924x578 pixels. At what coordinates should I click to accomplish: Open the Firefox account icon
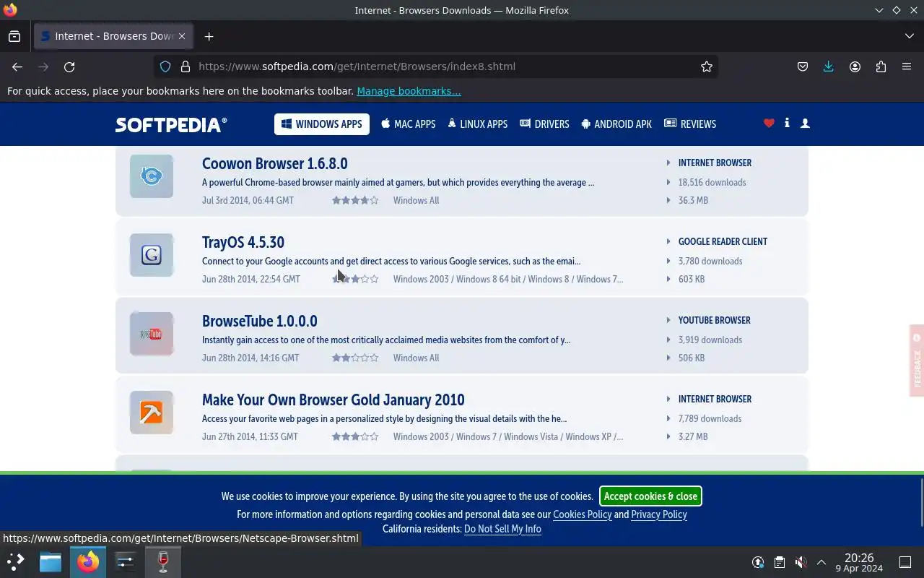tap(855, 66)
